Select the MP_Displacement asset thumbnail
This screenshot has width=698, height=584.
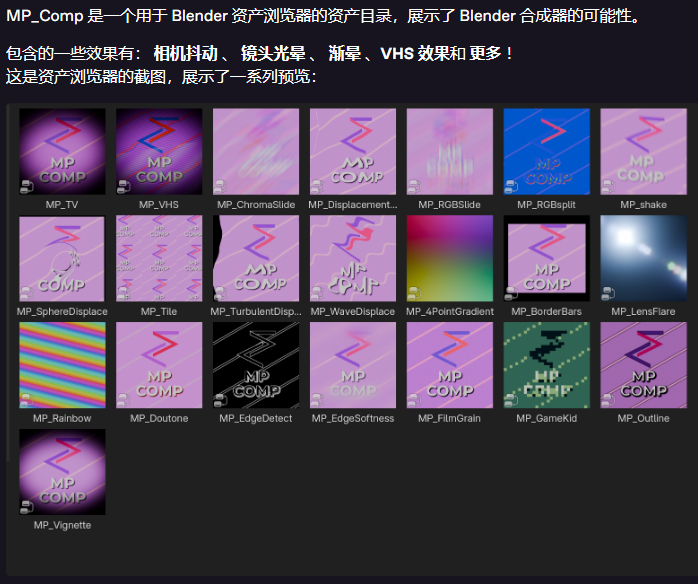coord(353,151)
